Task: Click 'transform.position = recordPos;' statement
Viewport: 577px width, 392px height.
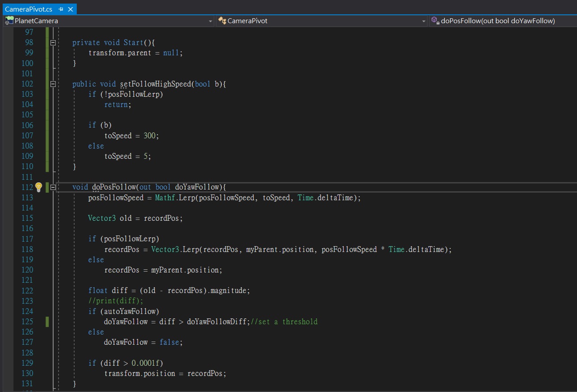Action: 166,373
